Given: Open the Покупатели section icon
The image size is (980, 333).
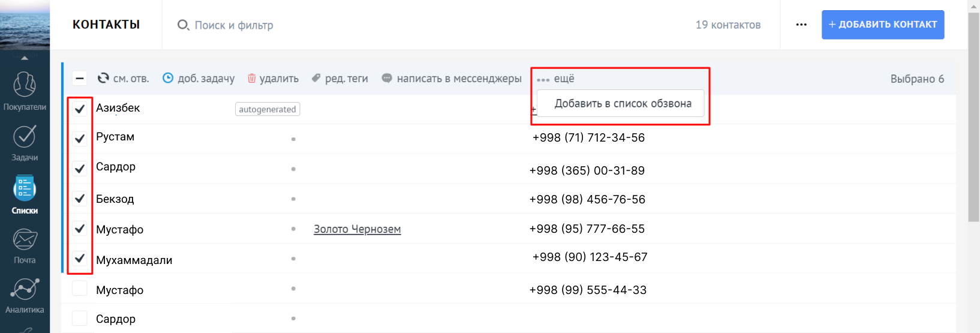Looking at the screenshot, I should click(25, 85).
